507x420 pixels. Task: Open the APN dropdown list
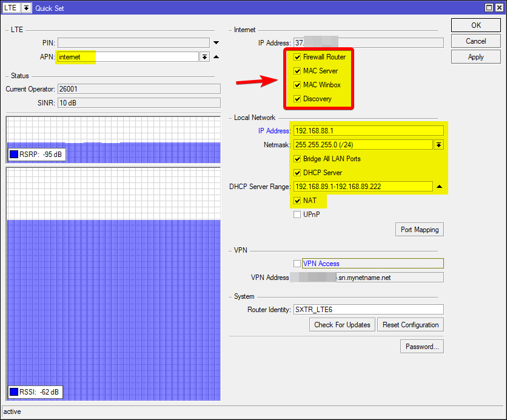click(204, 57)
